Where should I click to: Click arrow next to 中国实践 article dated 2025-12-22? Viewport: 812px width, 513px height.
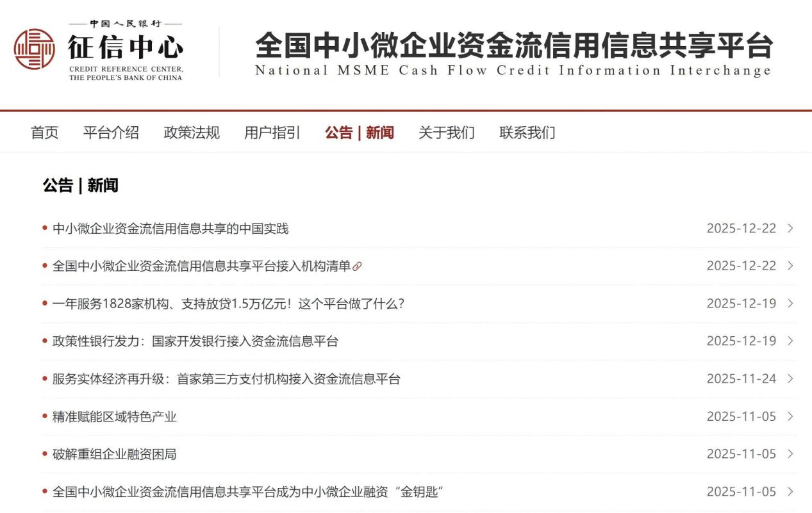pos(790,228)
